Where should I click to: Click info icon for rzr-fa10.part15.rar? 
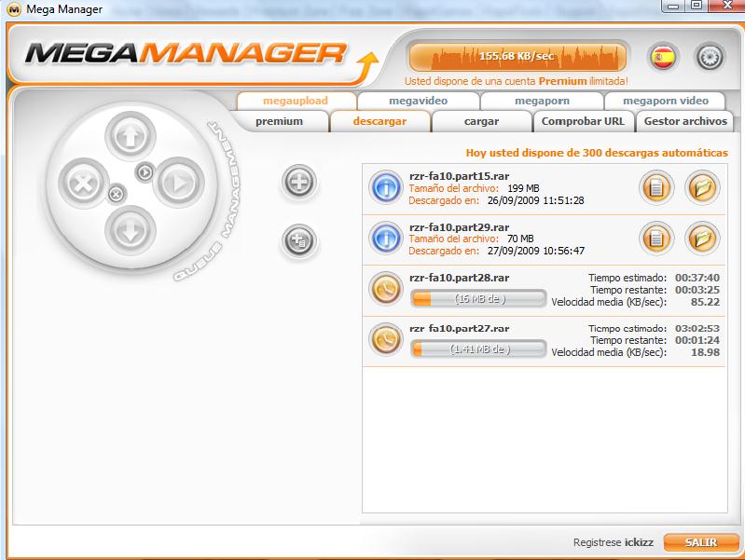click(385, 187)
